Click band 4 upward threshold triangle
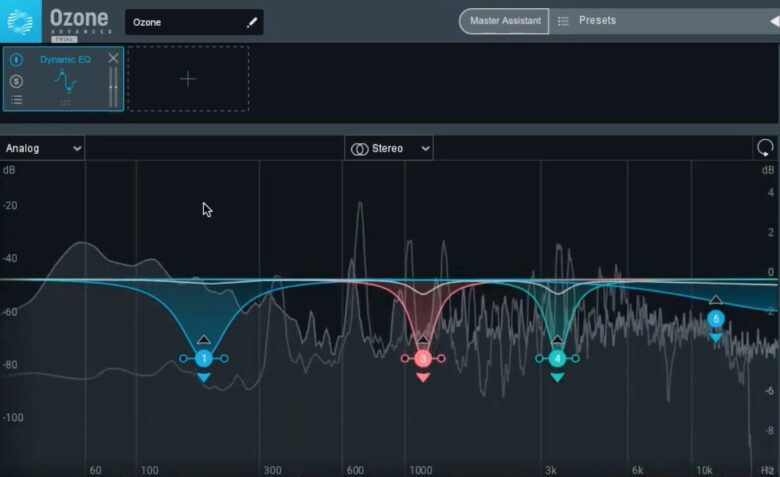The image size is (780, 477). coord(557,340)
